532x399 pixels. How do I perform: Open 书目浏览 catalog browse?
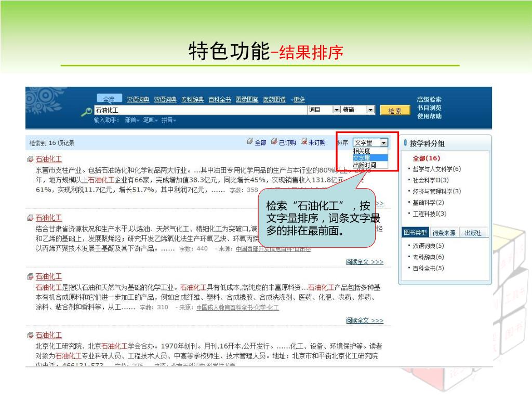click(x=429, y=108)
